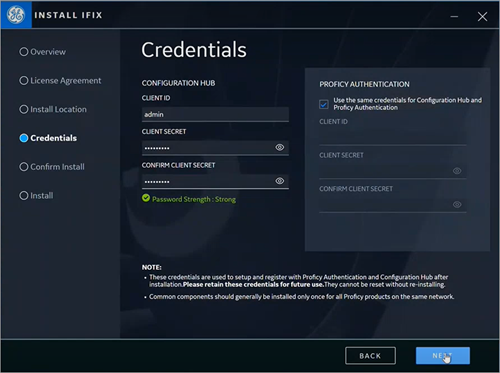Click the 'Please retain these credentials' note

(253, 284)
